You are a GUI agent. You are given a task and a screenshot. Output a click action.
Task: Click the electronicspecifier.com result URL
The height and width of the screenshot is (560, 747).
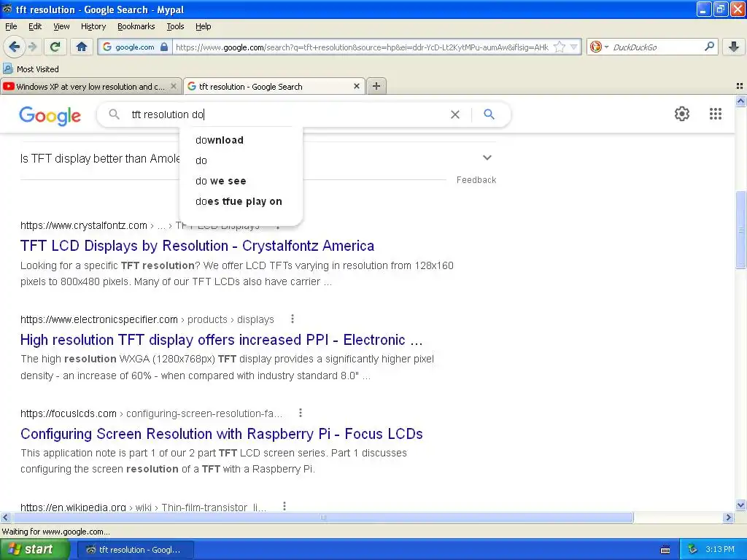pos(99,319)
